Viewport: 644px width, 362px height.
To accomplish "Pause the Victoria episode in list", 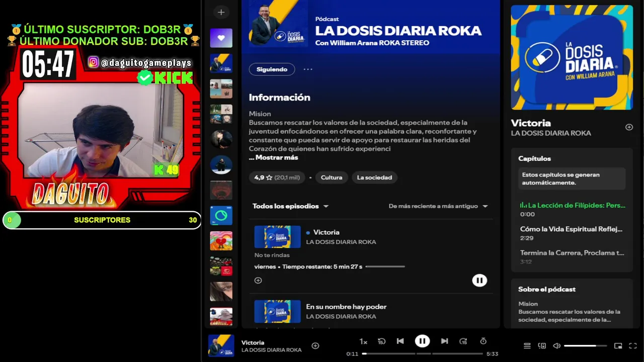I will click(x=479, y=281).
